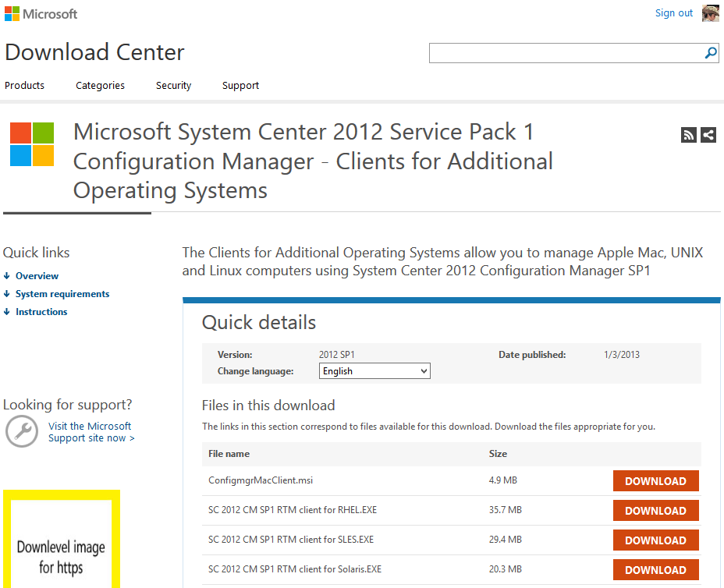Click the share icon
This screenshot has width=724, height=588.
click(x=708, y=135)
